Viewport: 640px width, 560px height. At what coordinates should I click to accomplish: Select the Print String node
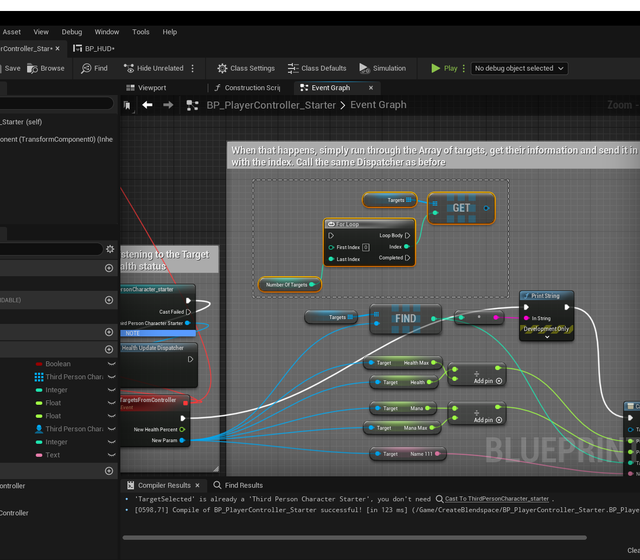(x=547, y=316)
